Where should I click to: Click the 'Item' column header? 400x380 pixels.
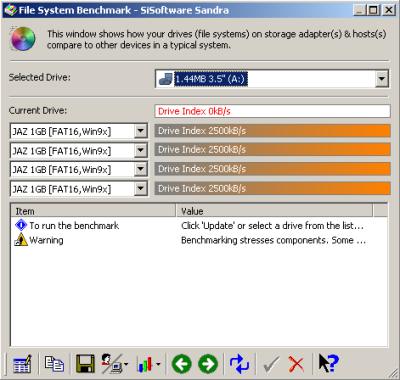tap(93, 211)
